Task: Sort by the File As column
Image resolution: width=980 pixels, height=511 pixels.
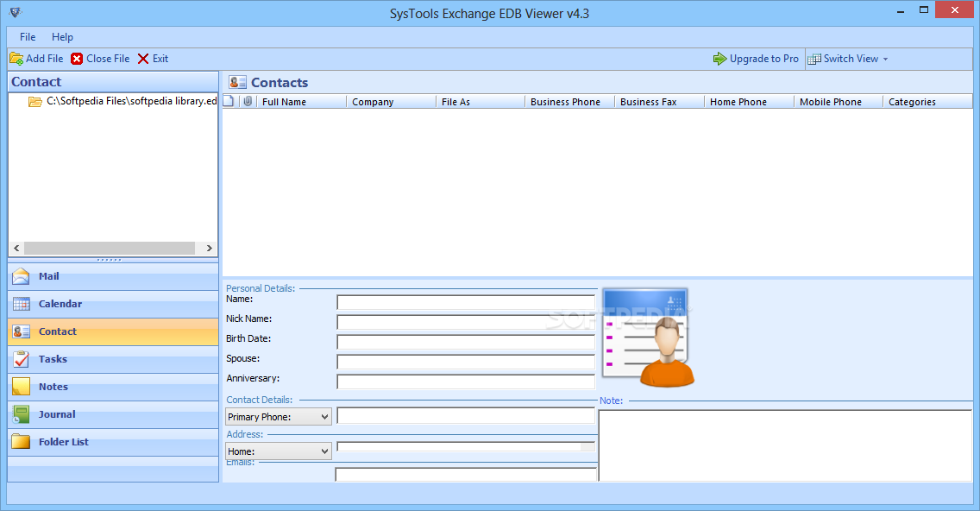Action: pyautogui.click(x=481, y=102)
